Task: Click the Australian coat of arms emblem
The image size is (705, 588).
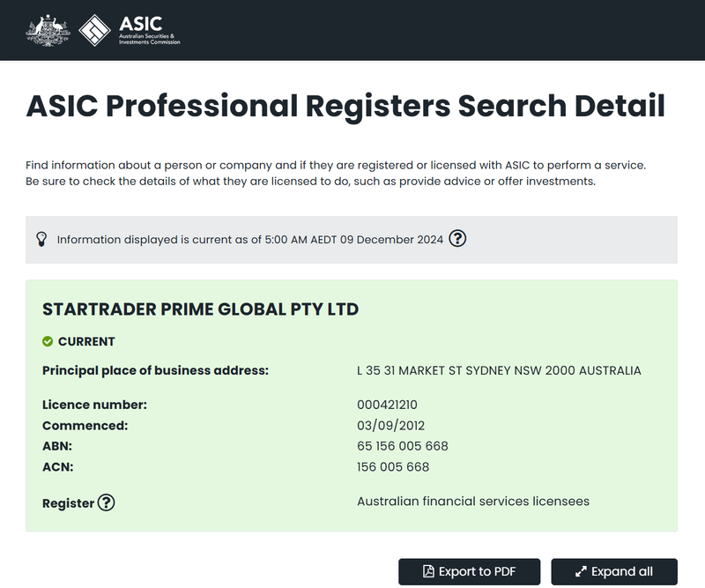Action: tap(48, 30)
